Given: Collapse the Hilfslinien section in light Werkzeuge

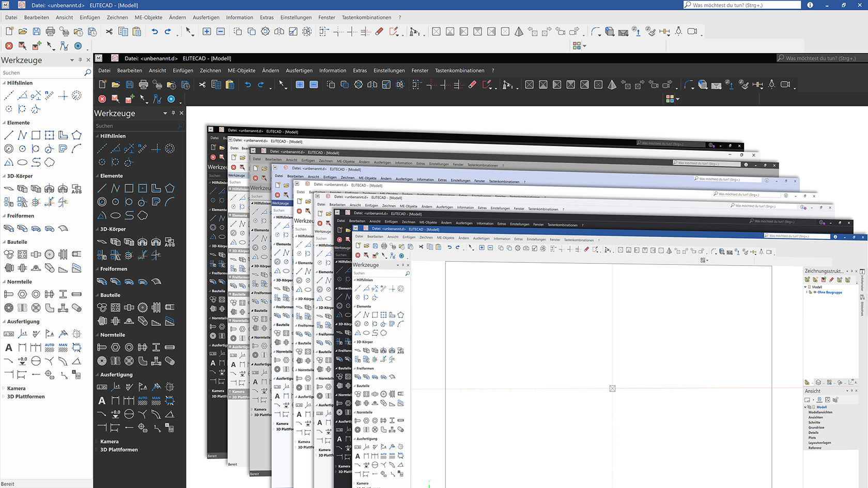Looking at the screenshot, I should [x=4, y=83].
